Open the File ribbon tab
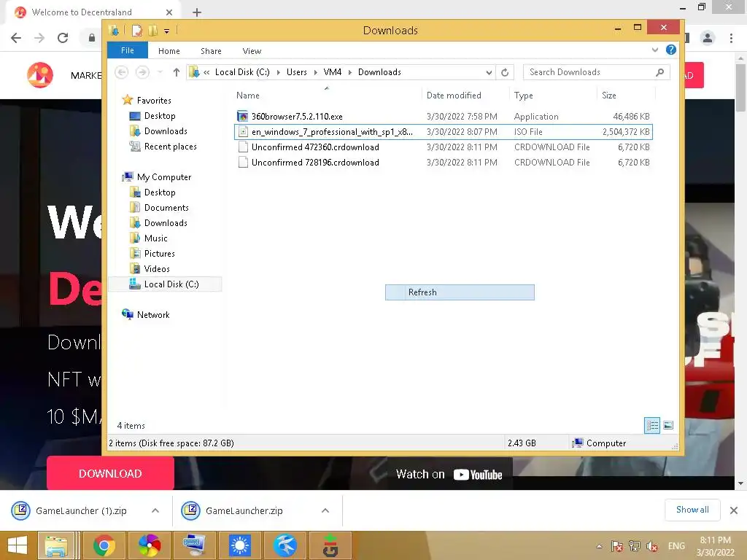This screenshot has width=747, height=560. pyautogui.click(x=127, y=50)
